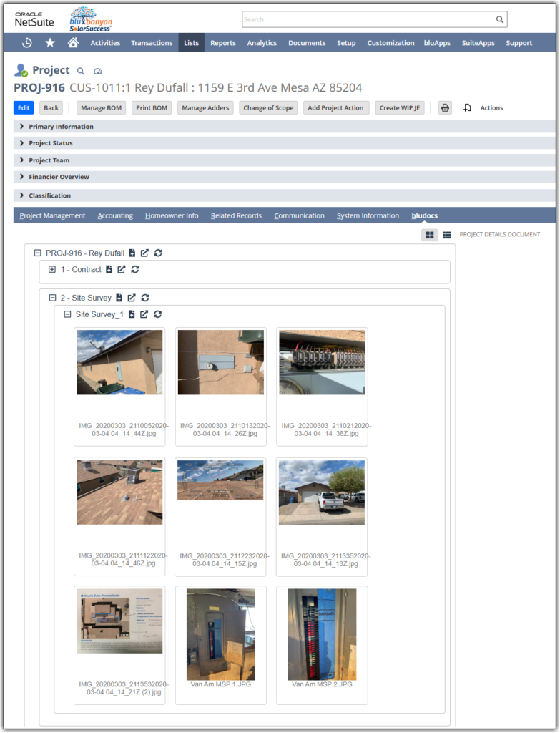Open thumbnail Van Am MSP 2.JPG

[323, 634]
